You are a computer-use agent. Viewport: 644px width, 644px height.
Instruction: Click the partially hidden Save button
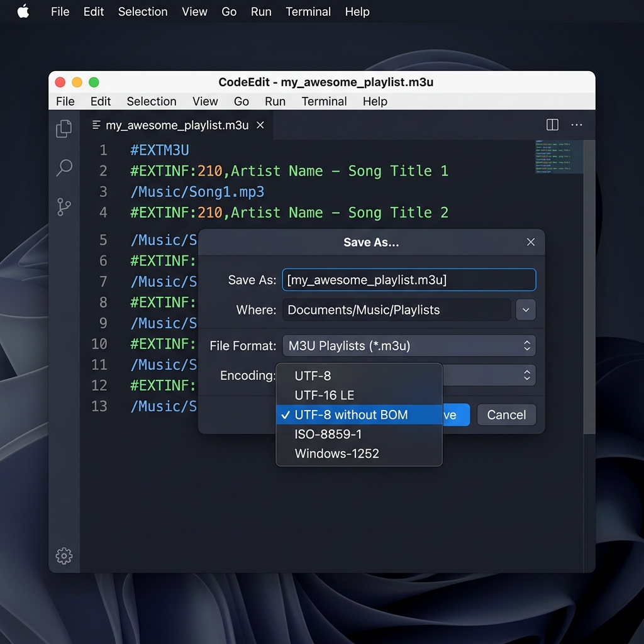point(456,415)
